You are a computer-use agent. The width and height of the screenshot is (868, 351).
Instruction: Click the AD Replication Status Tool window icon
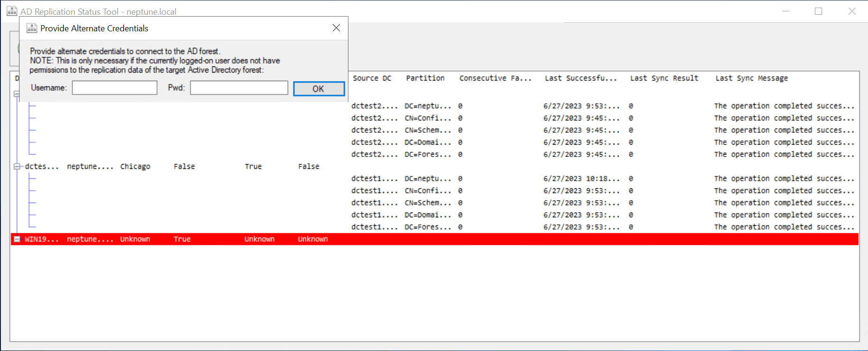(x=12, y=11)
